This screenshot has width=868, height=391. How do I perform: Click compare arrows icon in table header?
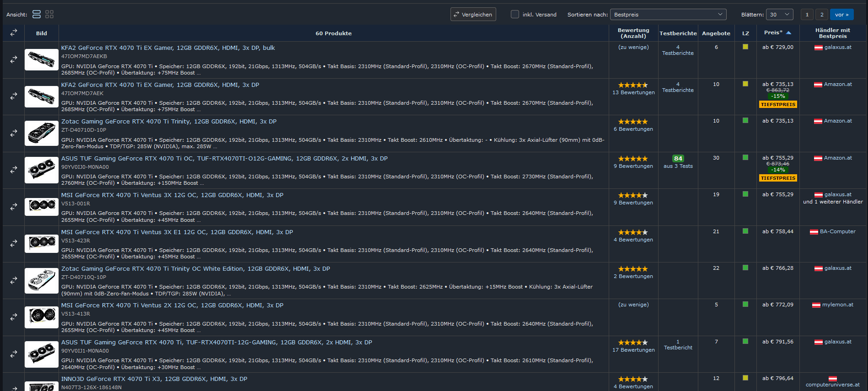tap(14, 33)
